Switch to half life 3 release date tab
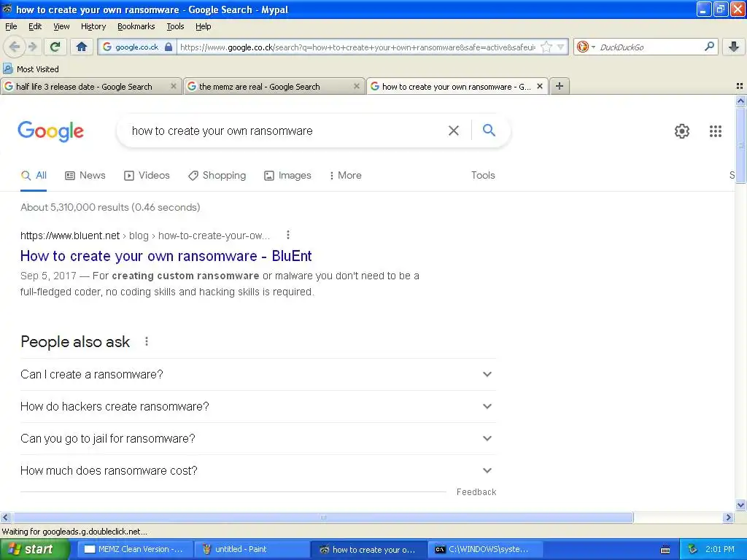The image size is (747, 560). click(x=84, y=87)
